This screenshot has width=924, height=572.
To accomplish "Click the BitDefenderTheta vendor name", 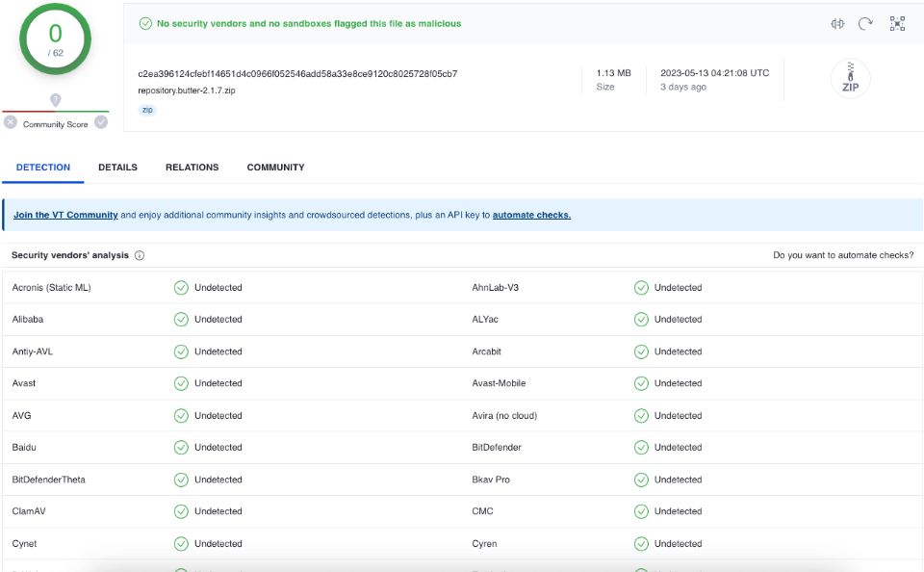I will (x=48, y=480).
